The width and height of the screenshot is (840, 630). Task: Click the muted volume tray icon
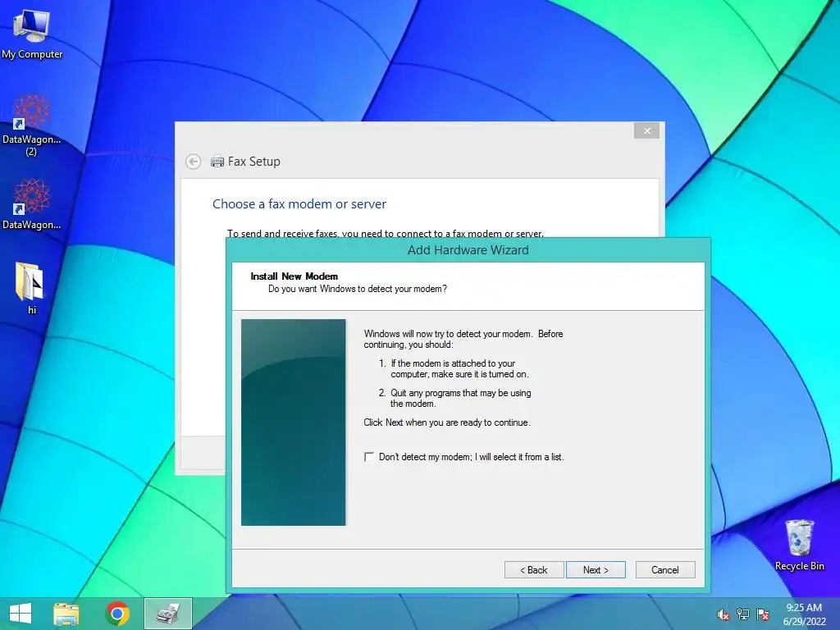[724, 614]
